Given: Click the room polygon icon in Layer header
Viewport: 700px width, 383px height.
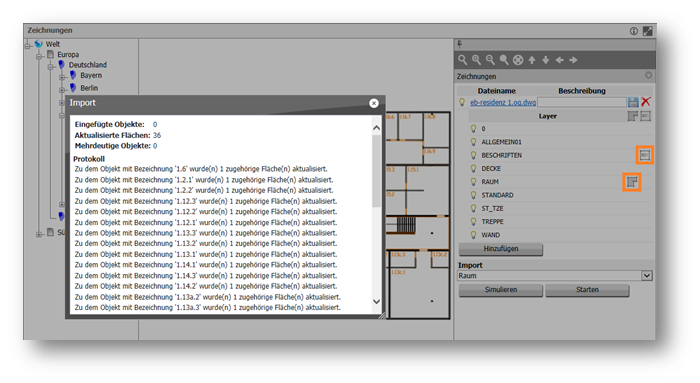Looking at the screenshot, I should pyautogui.click(x=633, y=116).
